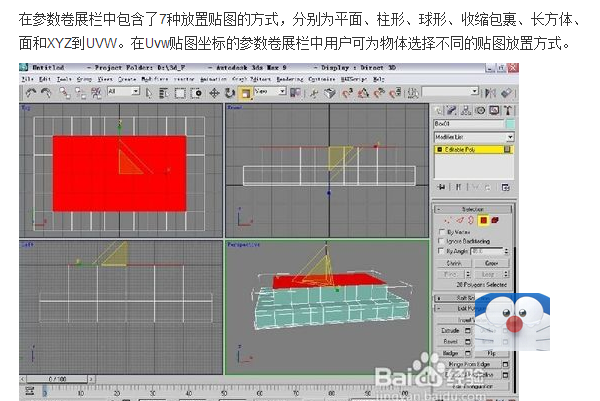Viewport: 600px width, 401px height.
Task: Activate the Select and Move tool
Action: coord(214,93)
